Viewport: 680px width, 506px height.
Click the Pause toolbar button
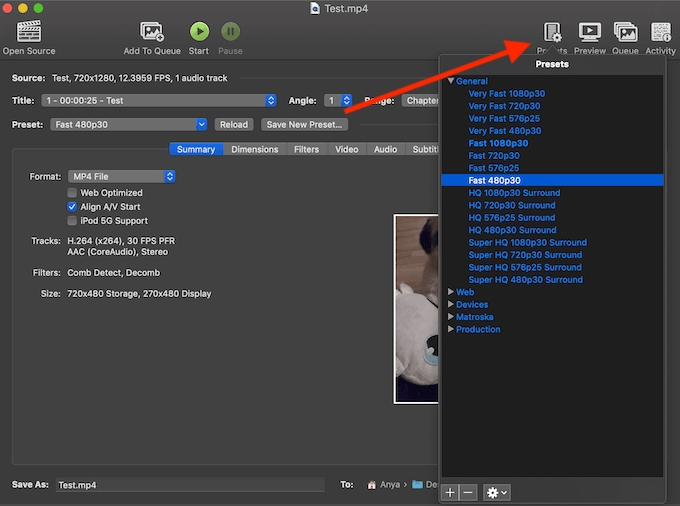pos(230,32)
